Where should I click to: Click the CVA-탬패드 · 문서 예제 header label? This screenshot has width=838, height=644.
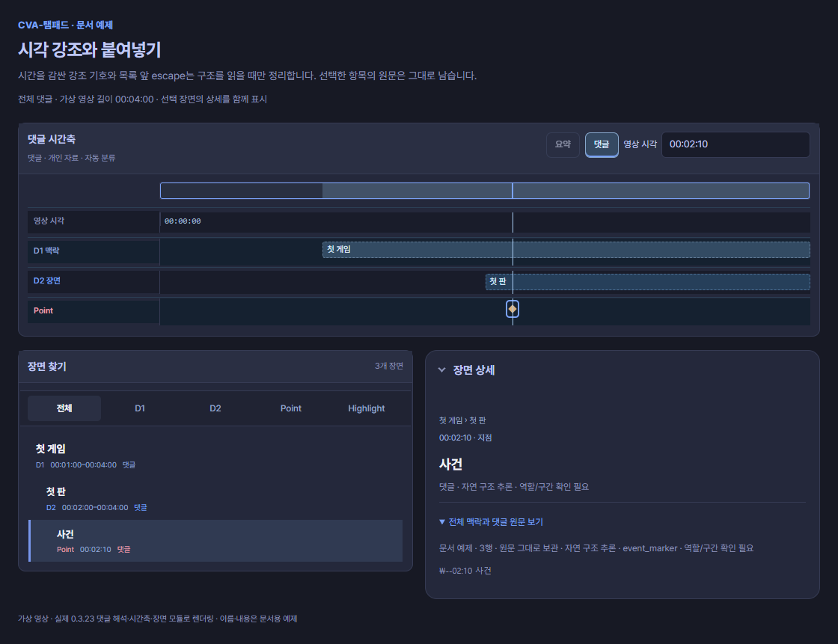click(x=65, y=25)
